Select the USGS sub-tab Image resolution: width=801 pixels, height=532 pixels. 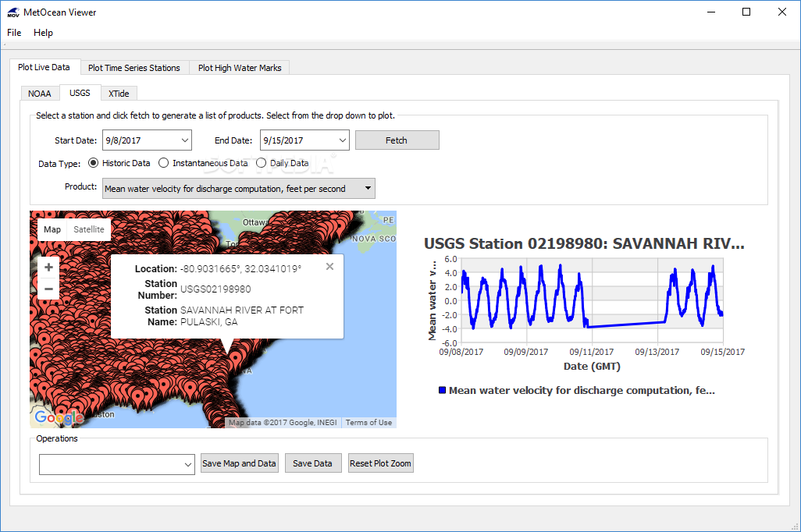[x=80, y=93]
